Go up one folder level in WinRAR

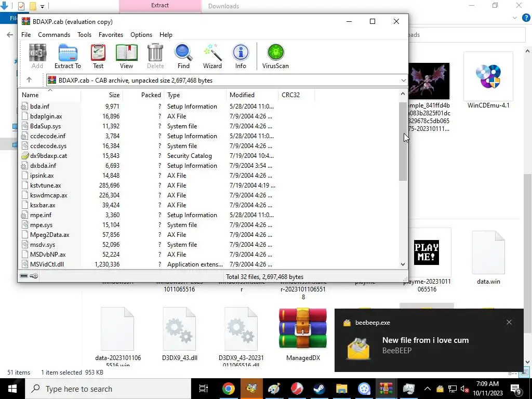pos(29,80)
